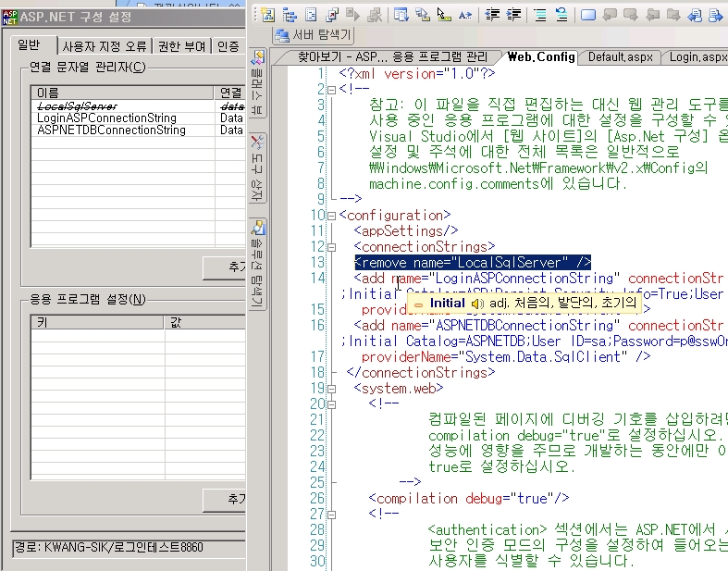Click the highlighted remove name="LocalSqlServer" line

473,263
